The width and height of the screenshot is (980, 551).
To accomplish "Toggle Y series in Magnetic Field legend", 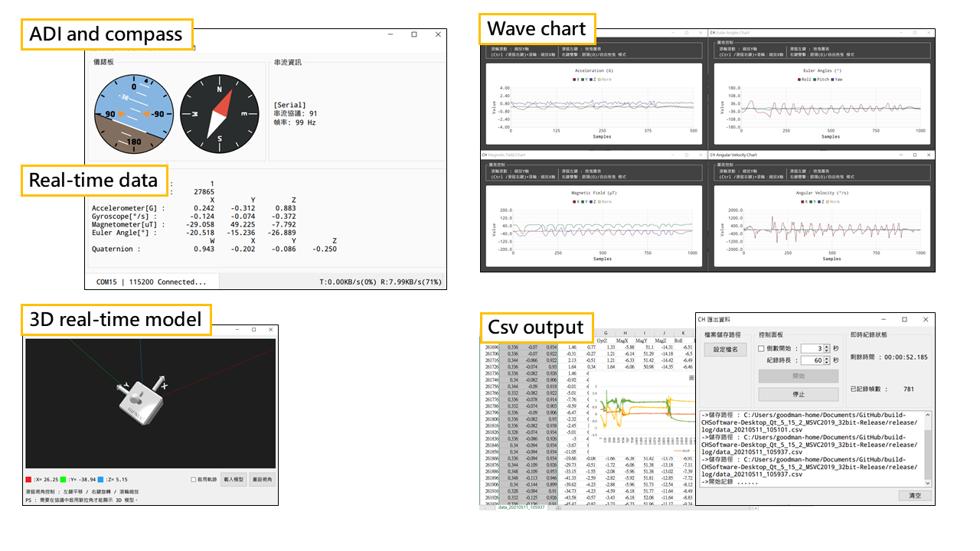I will (585, 201).
